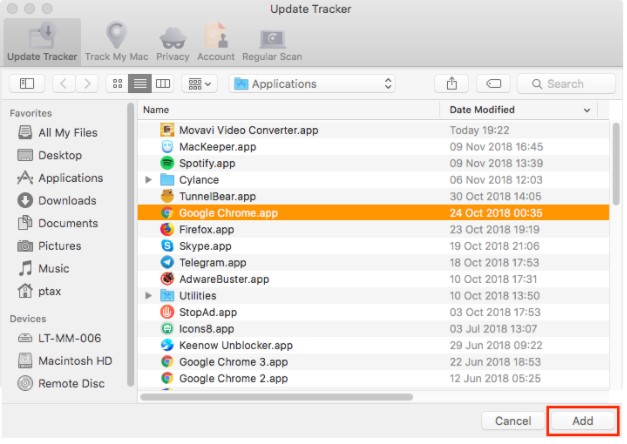Click the edit tags icon

(493, 84)
